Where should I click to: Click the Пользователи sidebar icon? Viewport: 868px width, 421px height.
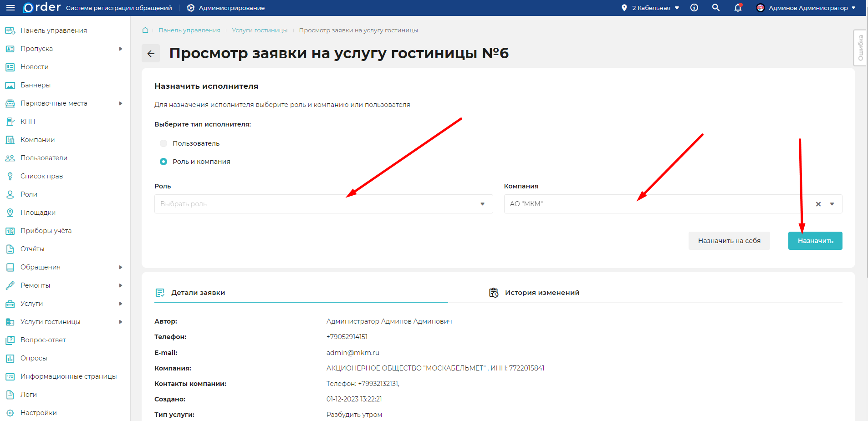click(x=10, y=158)
